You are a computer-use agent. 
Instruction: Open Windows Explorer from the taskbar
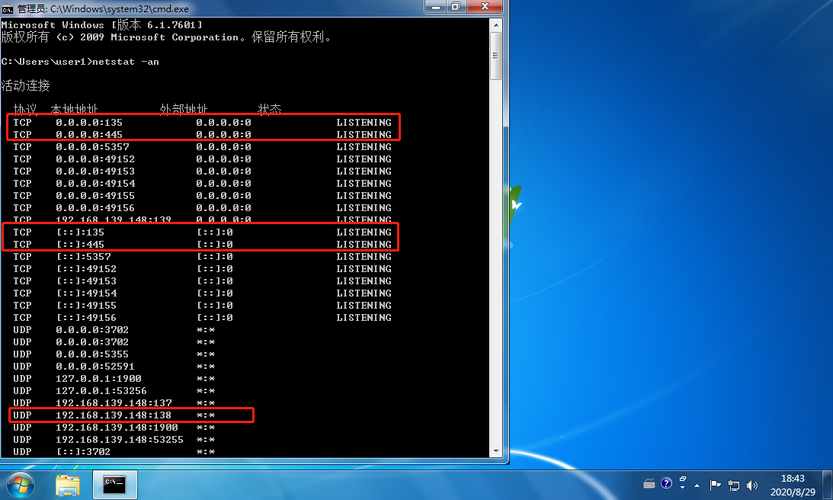point(67,485)
